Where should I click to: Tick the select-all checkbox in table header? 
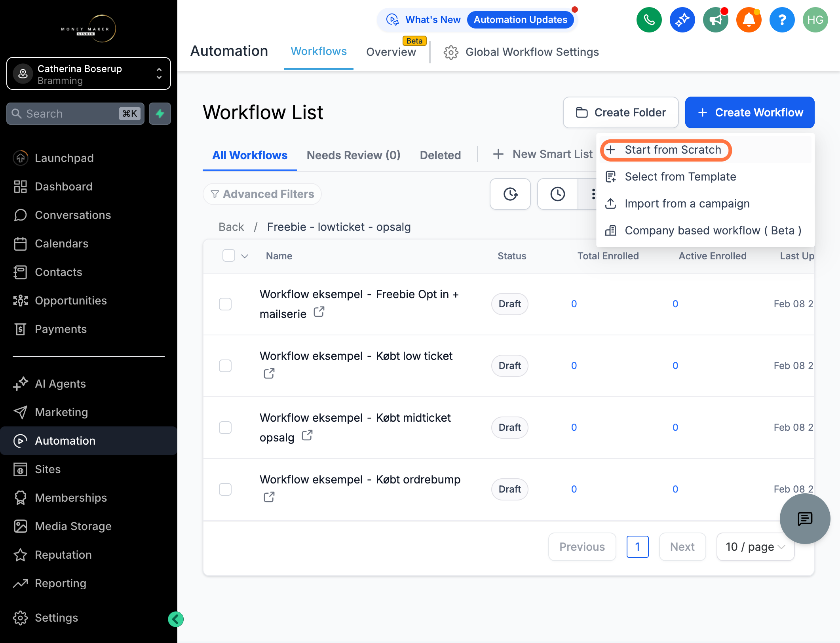click(229, 256)
